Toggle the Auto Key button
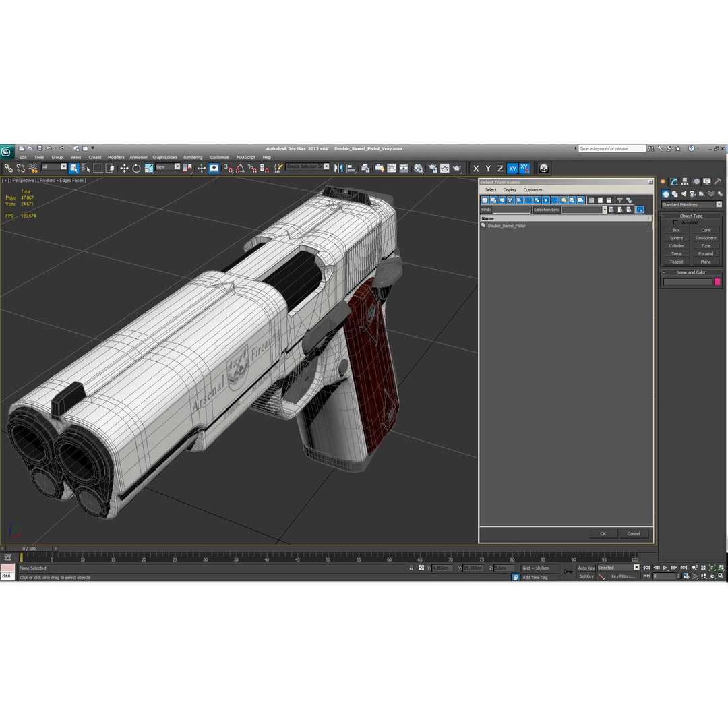This screenshot has width=728, height=728. [586, 568]
